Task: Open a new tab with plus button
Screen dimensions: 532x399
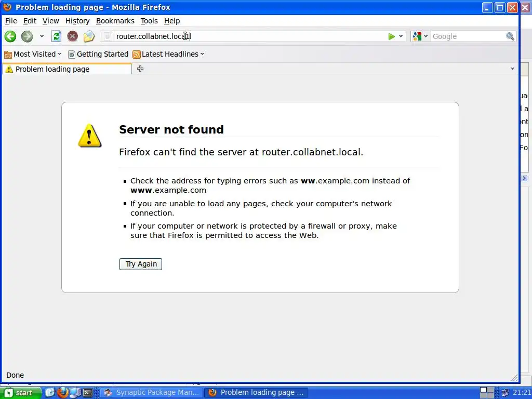Action: (140, 69)
